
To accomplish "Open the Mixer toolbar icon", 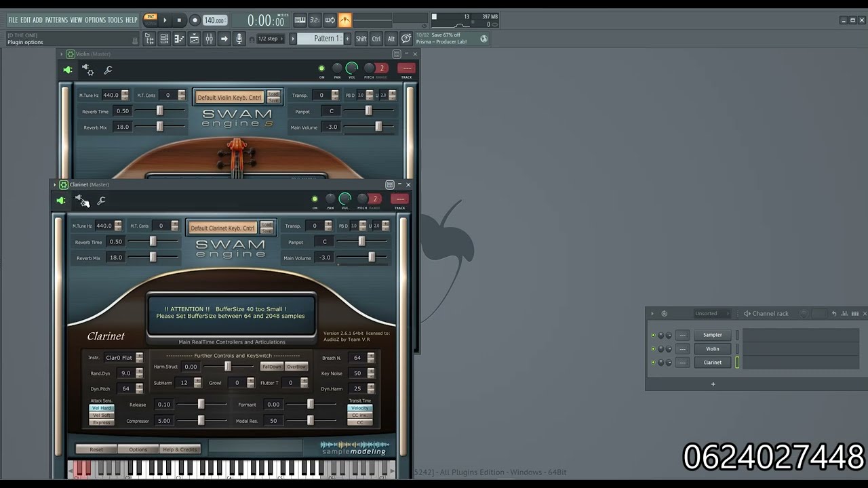I will click(209, 39).
